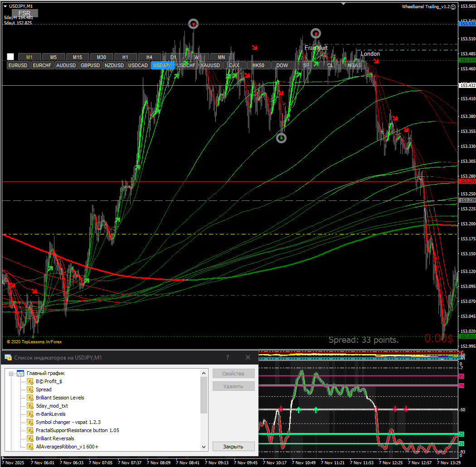Click the highlighted USDJPY symbol button

162,65
